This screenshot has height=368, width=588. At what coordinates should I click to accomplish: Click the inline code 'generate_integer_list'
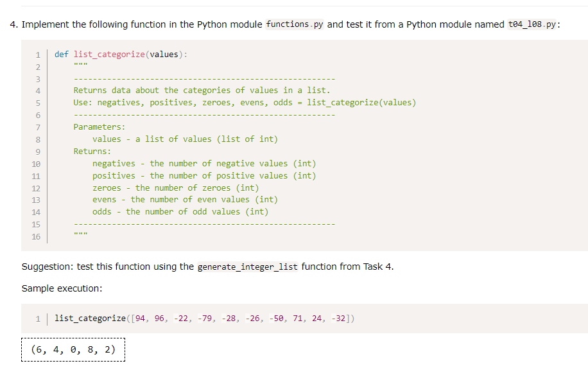248,267
